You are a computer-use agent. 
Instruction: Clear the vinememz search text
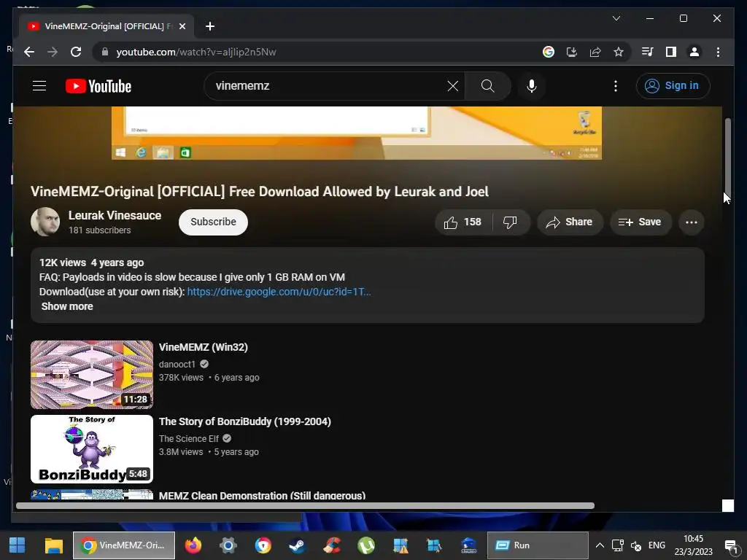[452, 86]
